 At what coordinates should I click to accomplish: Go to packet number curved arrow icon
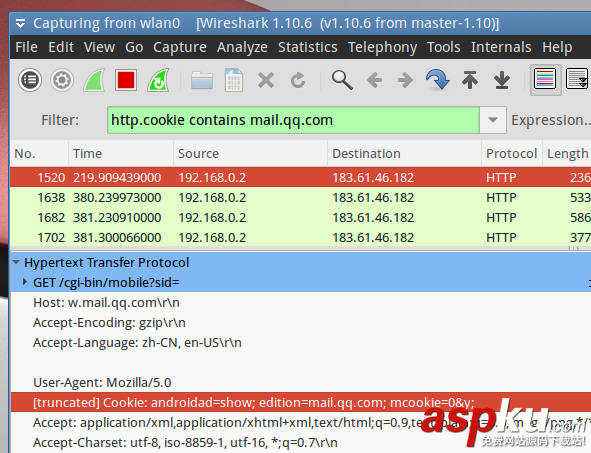coord(437,80)
